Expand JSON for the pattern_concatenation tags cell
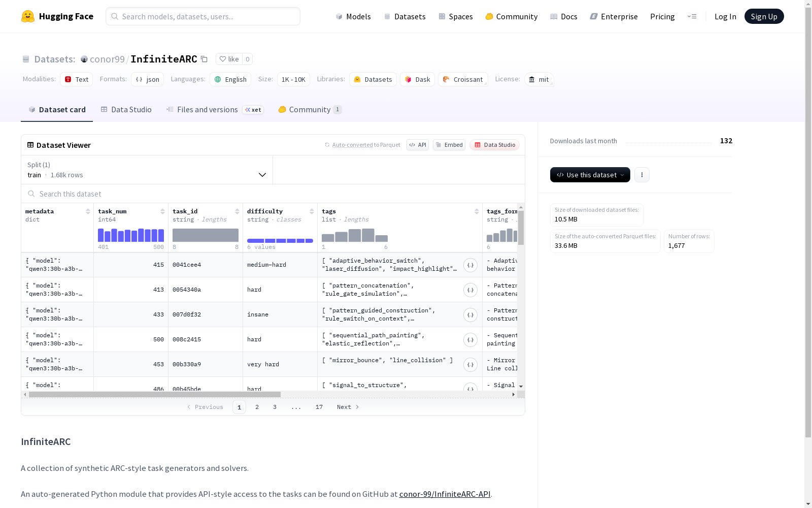The image size is (812, 508). [x=470, y=290]
